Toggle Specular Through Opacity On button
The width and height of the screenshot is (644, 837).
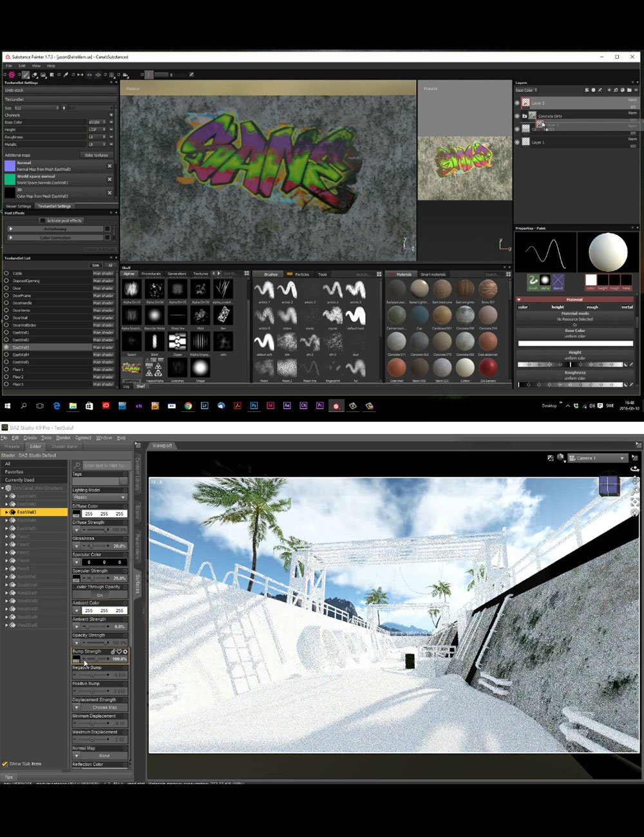pyautogui.click(x=100, y=595)
